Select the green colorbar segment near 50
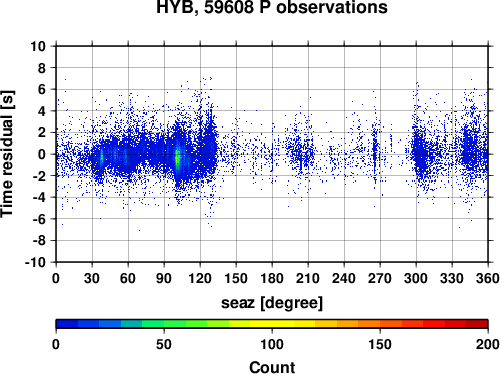The height and width of the screenshot is (374, 500). point(164,324)
